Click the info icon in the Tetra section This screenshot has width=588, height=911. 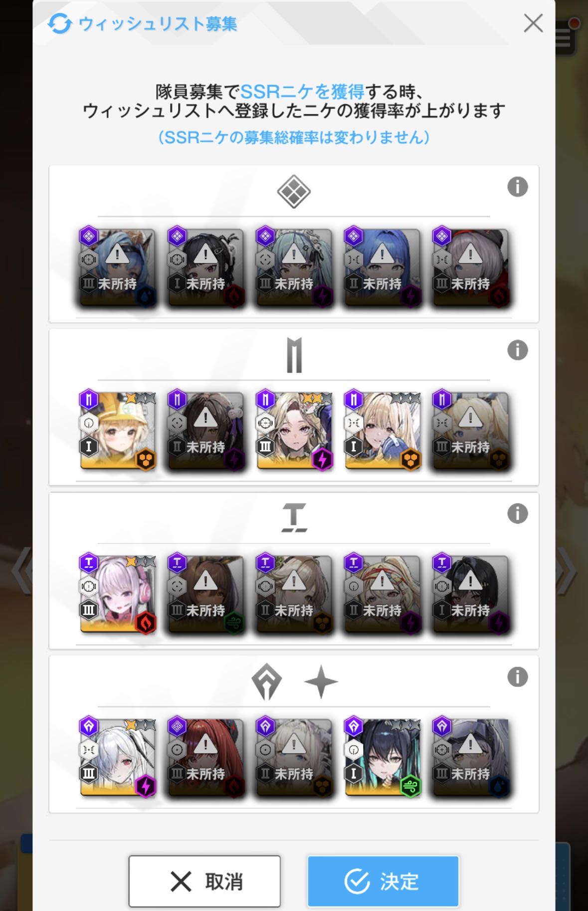517,513
